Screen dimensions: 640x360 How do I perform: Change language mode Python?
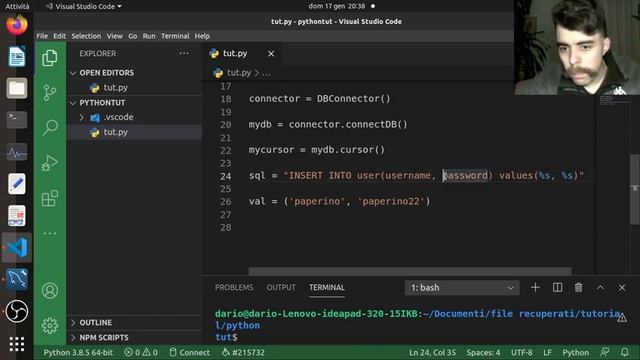(x=576, y=352)
